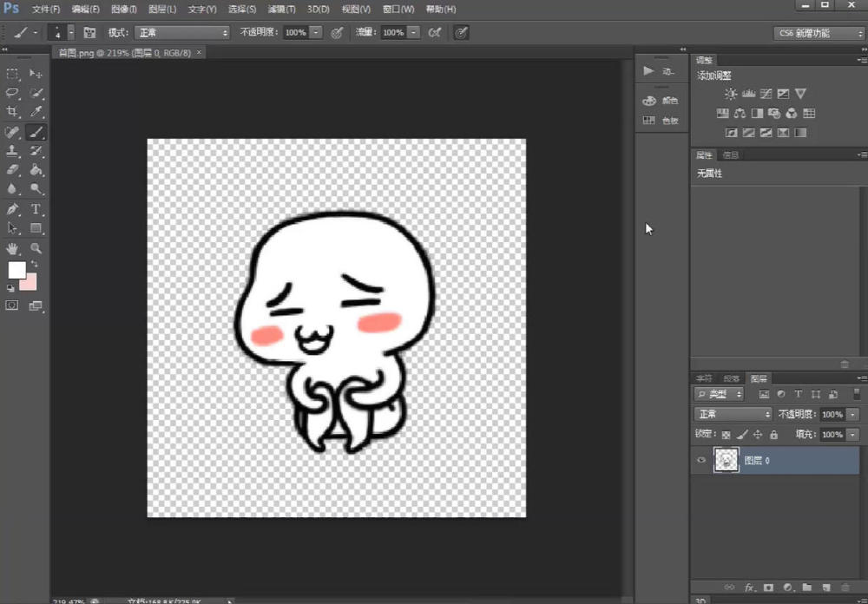Add a Levels adjustment
Screen dimensions: 868x604
pyautogui.click(x=748, y=94)
